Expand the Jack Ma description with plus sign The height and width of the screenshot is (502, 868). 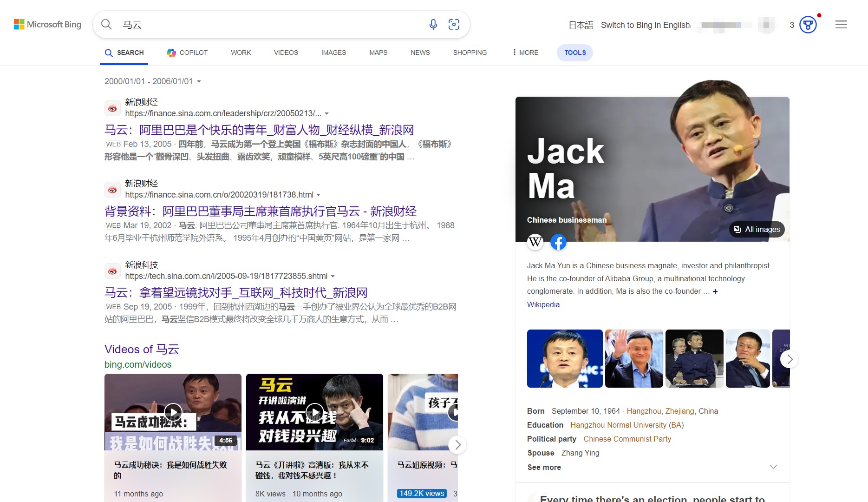point(715,291)
